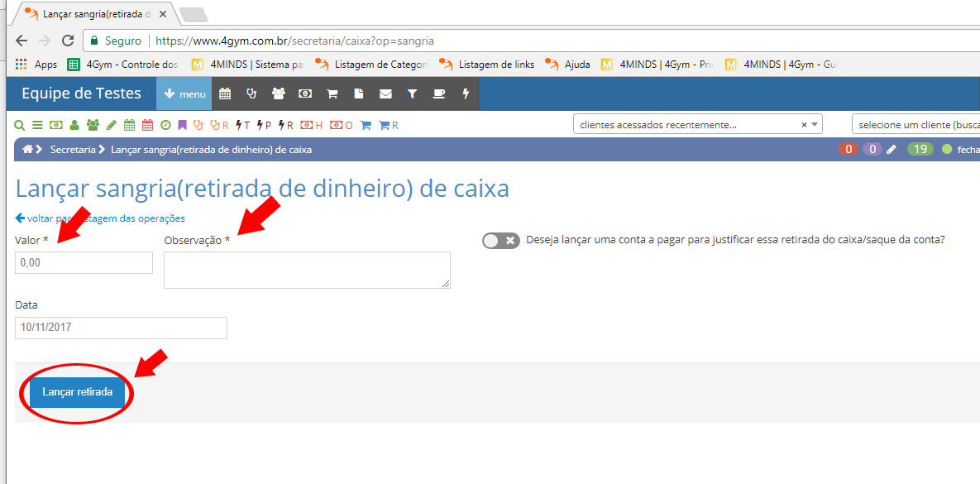Switch to the Lançar sangria browser tab
Image resolution: width=980 pixels, height=484 pixels.
click(95, 15)
